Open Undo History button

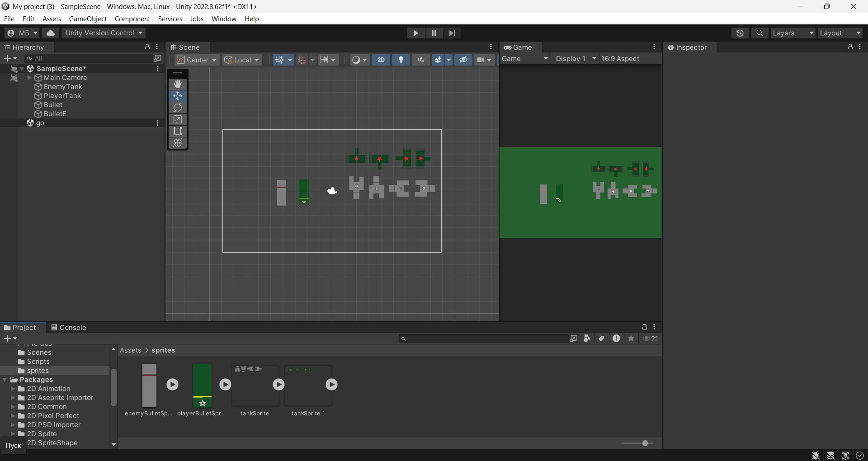coord(740,33)
